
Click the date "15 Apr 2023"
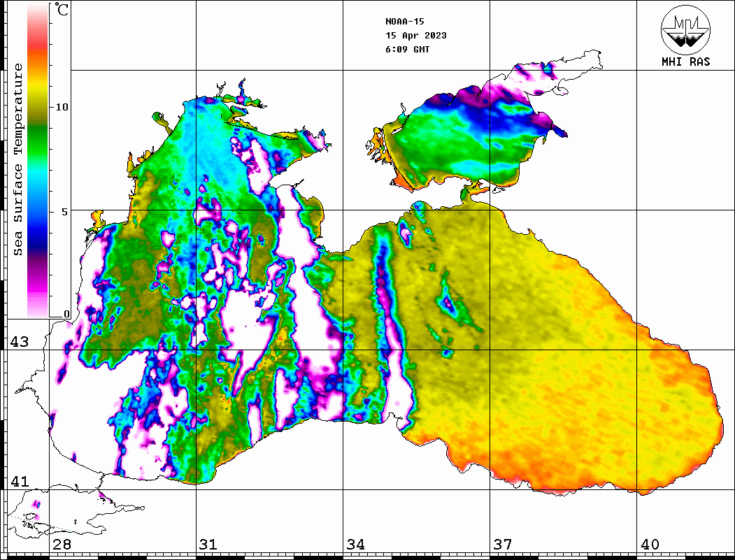coord(416,36)
